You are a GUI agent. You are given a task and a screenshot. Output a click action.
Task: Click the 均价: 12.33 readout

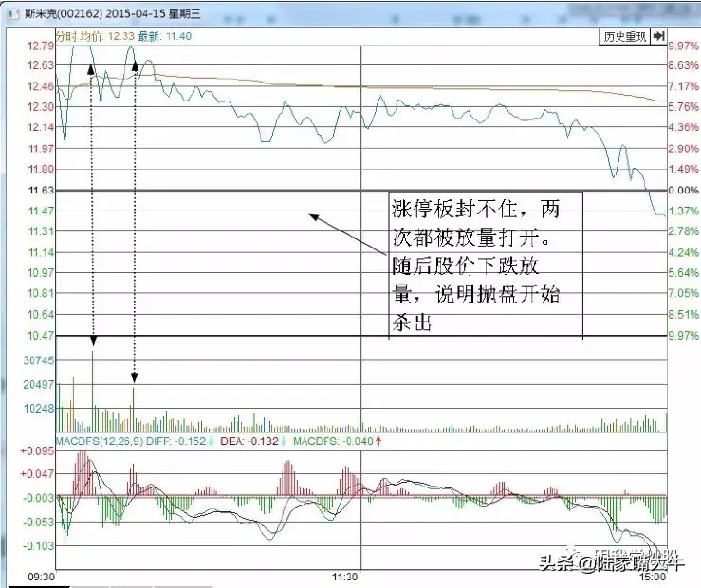coord(106,36)
